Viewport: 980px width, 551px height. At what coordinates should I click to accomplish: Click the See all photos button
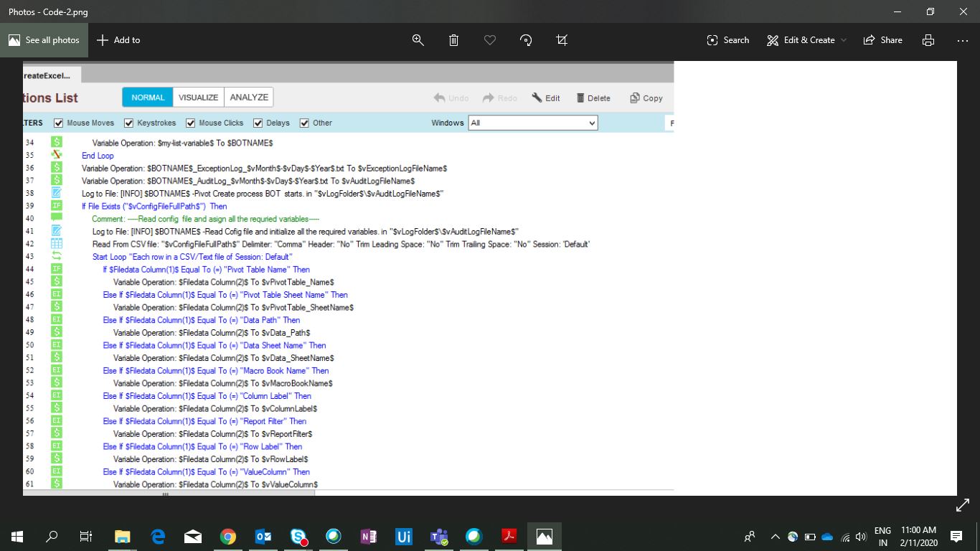point(44,40)
